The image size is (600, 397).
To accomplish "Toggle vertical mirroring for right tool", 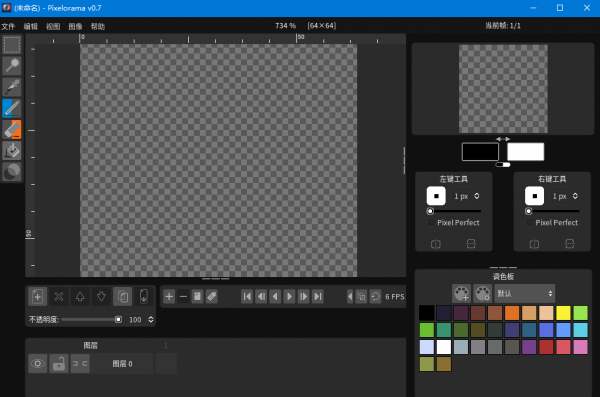I will click(x=569, y=244).
